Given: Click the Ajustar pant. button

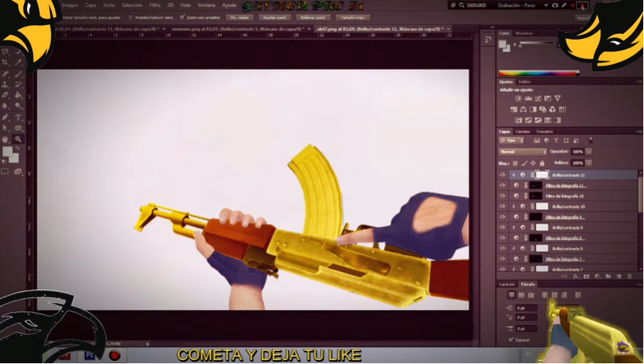Looking at the screenshot, I should [x=275, y=18].
